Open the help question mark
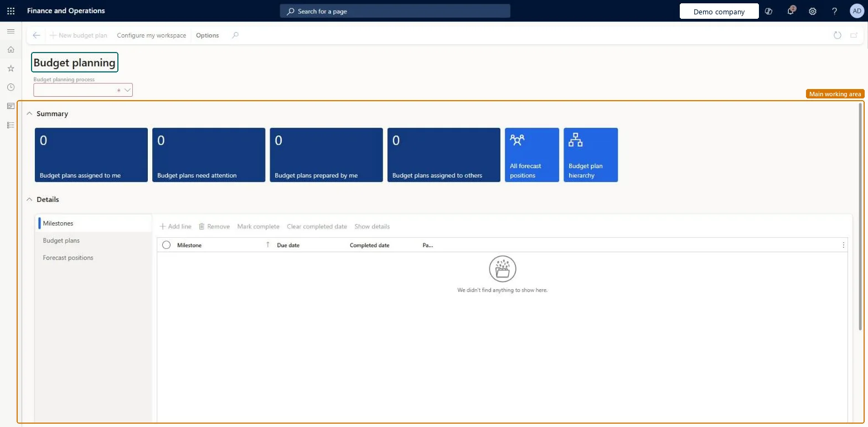 tap(835, 11)
